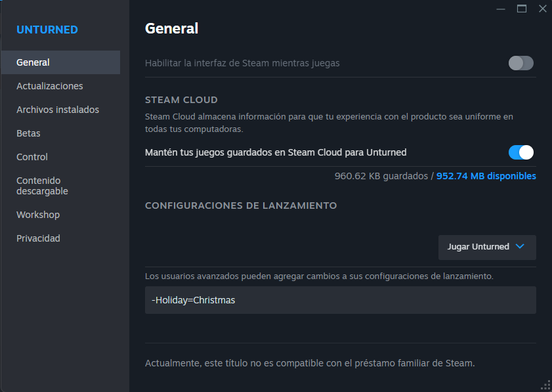Open the Control settings
The width and height of the screenshot is (552, 392).
pyautogui.click(x=32, y=157)
